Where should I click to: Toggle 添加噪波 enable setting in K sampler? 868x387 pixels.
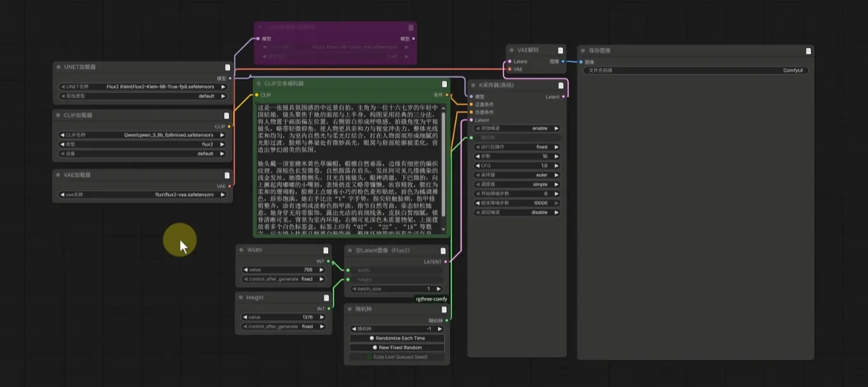pos(517,129)
